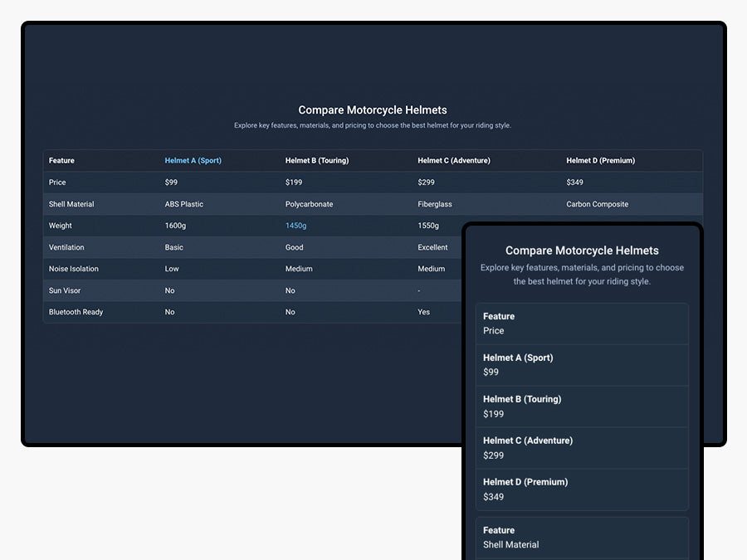Click the highlighted Helmet A (Sport) column header
This screenshot has width=747, height=560.
(x=193, y=161)
